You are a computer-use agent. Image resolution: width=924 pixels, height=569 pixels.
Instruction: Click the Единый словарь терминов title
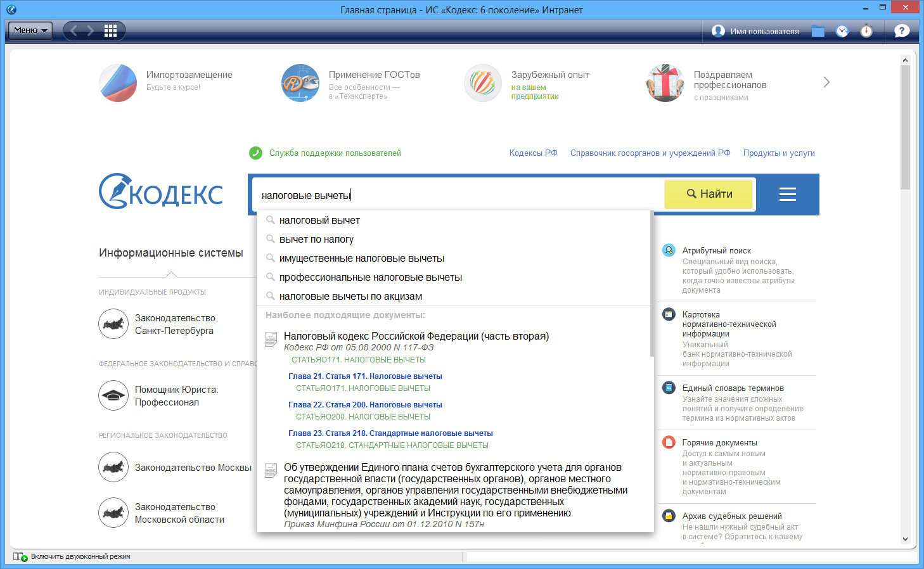[x=733, y=388]
